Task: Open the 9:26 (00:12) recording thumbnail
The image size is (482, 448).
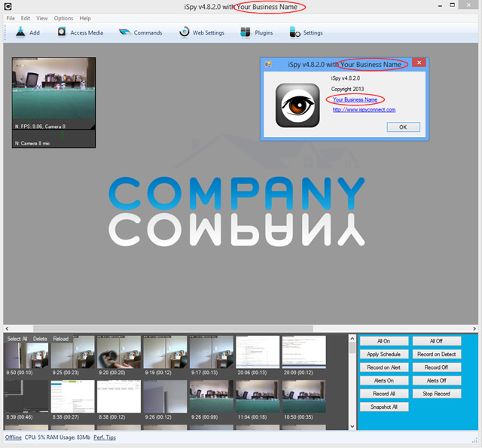Action: 165,396
